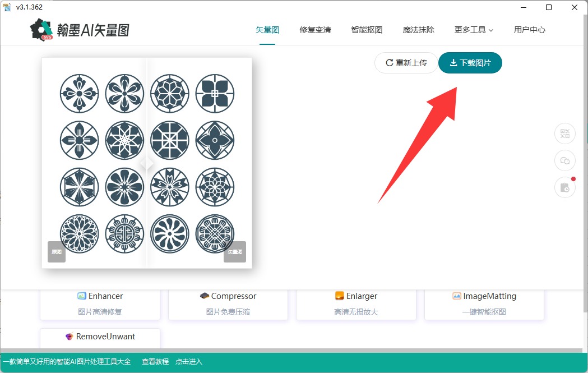
Task: Open the 用户中心 page
Action: click(x=529, y=30)
